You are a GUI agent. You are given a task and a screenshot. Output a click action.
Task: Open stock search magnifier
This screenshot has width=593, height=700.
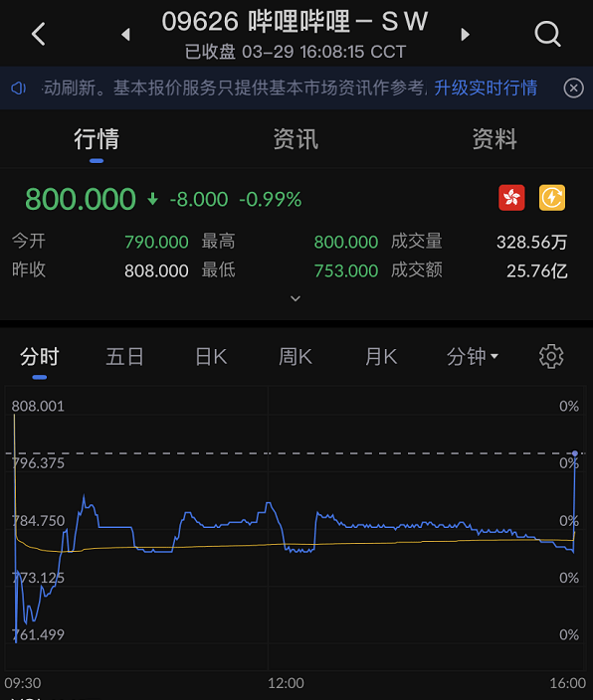[547, 34]
